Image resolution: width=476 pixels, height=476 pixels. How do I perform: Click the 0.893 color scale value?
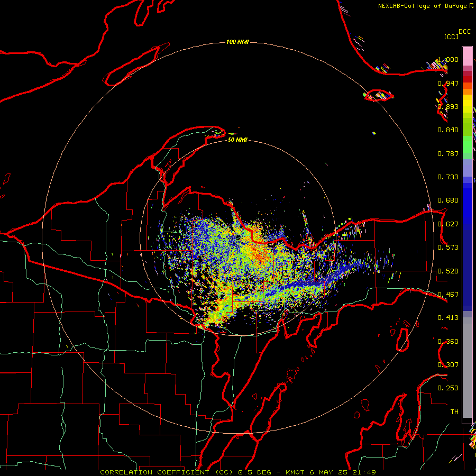448,106
